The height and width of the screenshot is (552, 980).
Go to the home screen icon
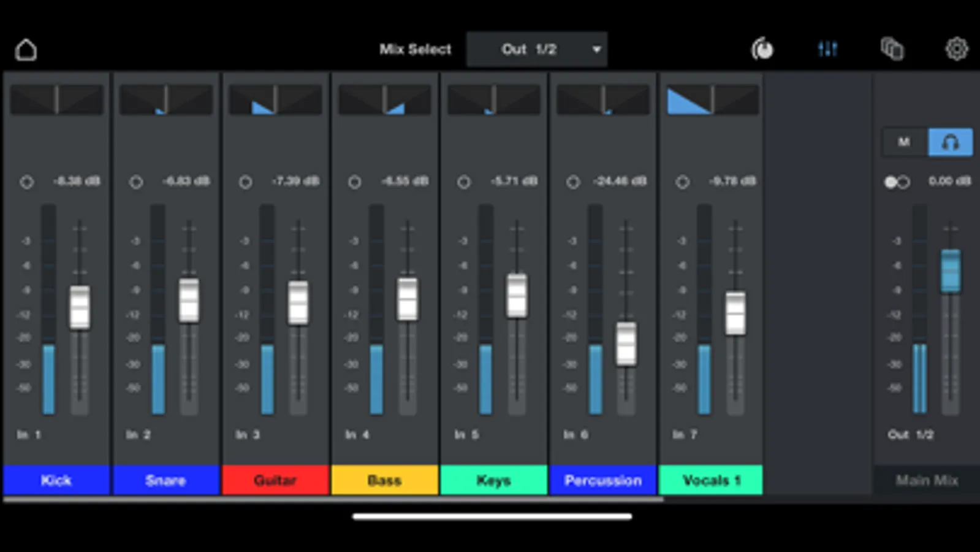(x=26, y=50)
